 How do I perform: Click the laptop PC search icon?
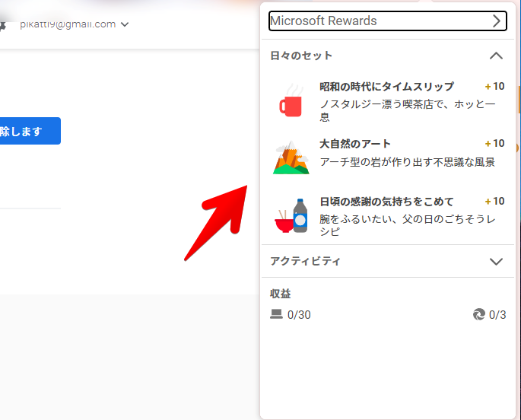click(x=276, y=314)
